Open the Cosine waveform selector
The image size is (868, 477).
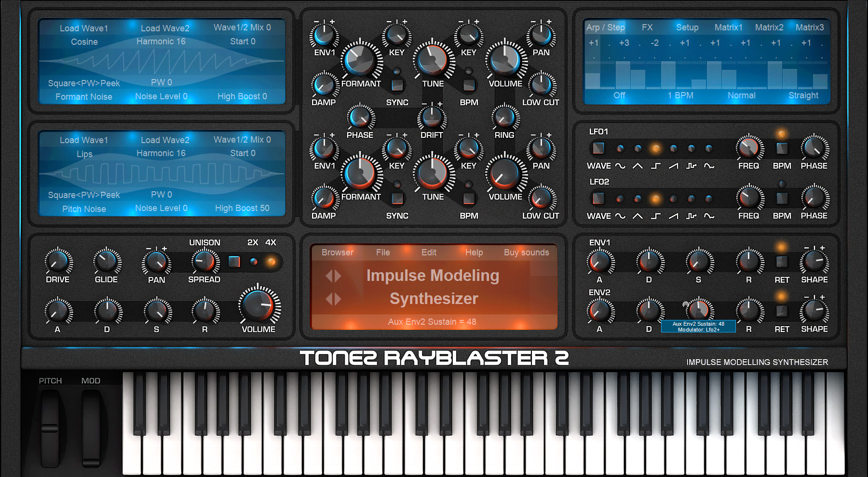[84, 42]
